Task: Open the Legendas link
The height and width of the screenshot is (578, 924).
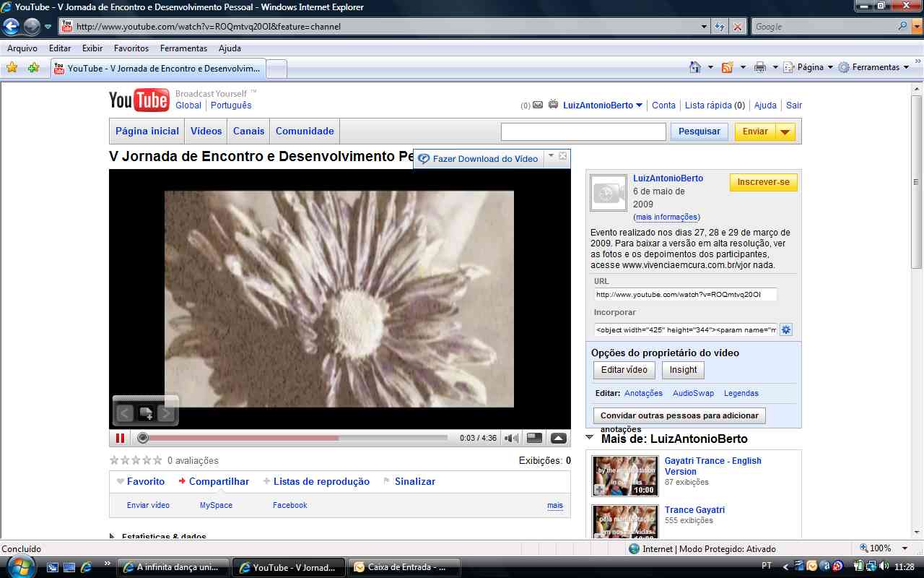Action: (x=741, y=393)
